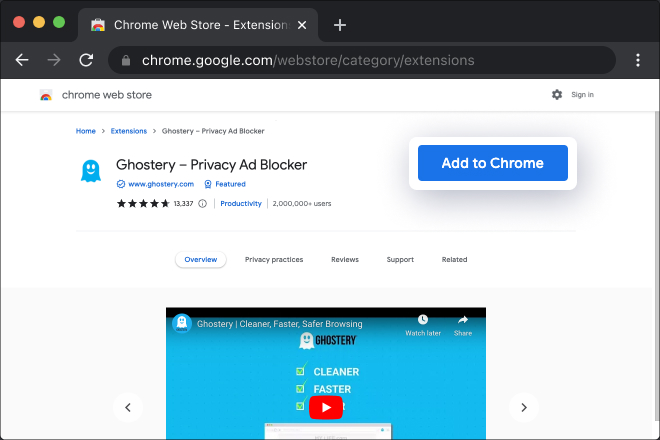Click Watch later clock icon on video
This screenshot has height=440, width=660.
tap(423, 320)
